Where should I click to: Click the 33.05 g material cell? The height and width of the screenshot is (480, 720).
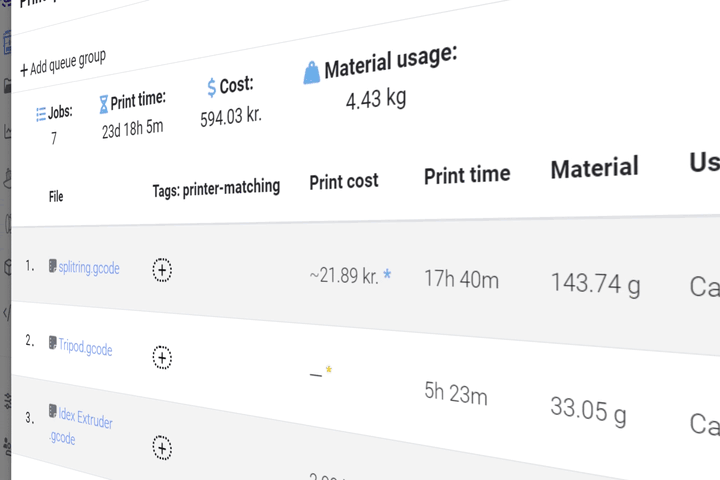click(588, 411)
